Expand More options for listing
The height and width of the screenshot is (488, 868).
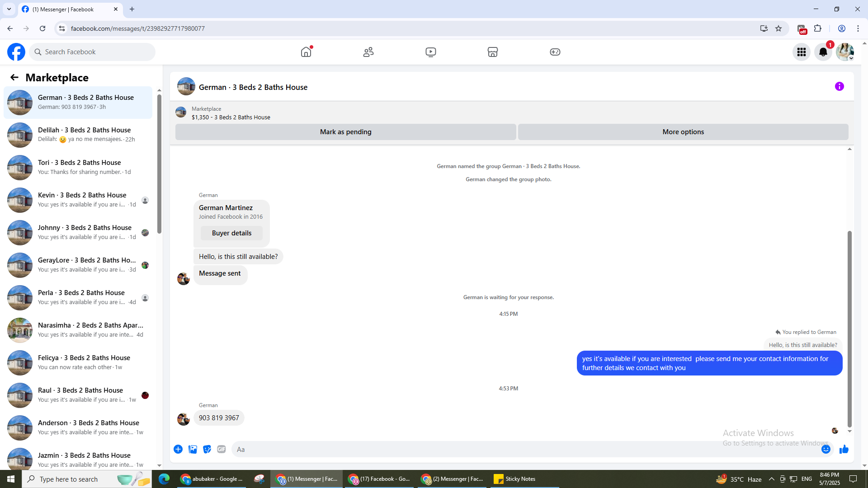click(x=683, y=132)
